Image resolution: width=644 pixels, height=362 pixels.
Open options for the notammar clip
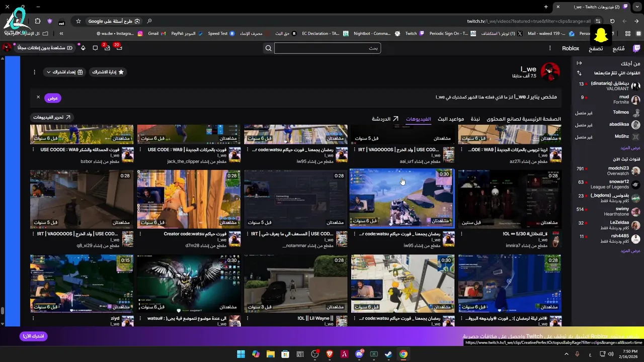(x=247, y=234)
